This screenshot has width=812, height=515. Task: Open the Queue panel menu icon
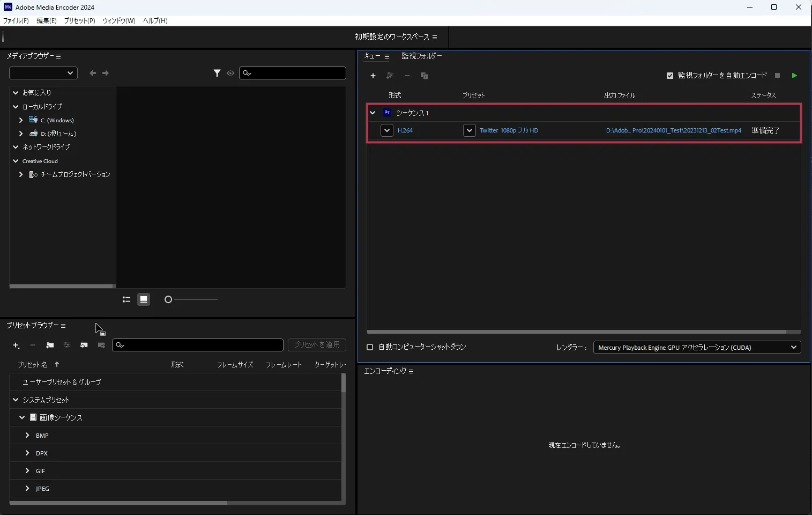(x=387, y=56)
